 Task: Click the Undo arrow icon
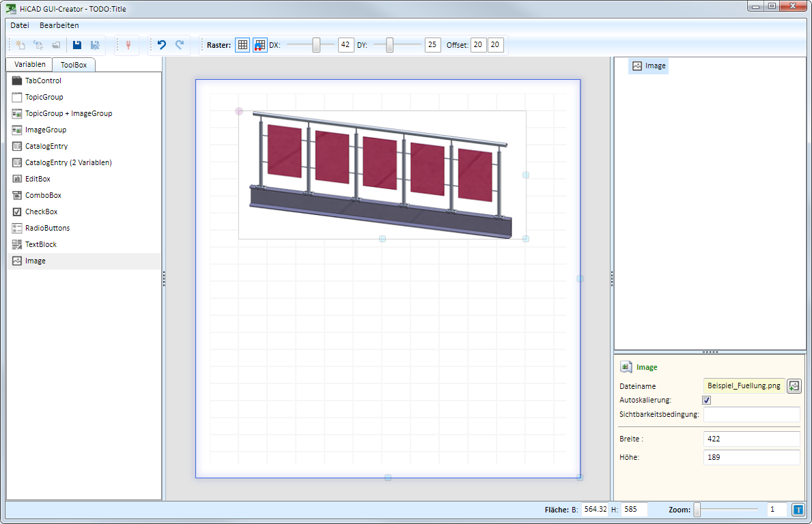pos(162,45)
